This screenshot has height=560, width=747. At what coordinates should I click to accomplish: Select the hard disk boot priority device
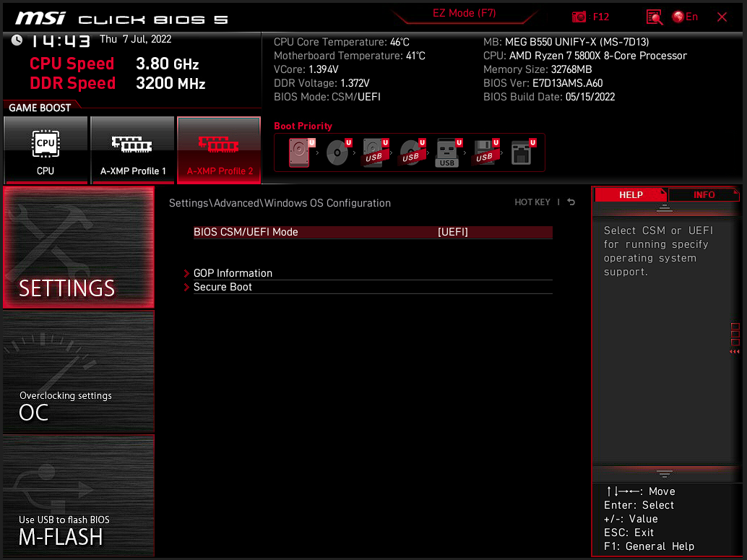301,152
